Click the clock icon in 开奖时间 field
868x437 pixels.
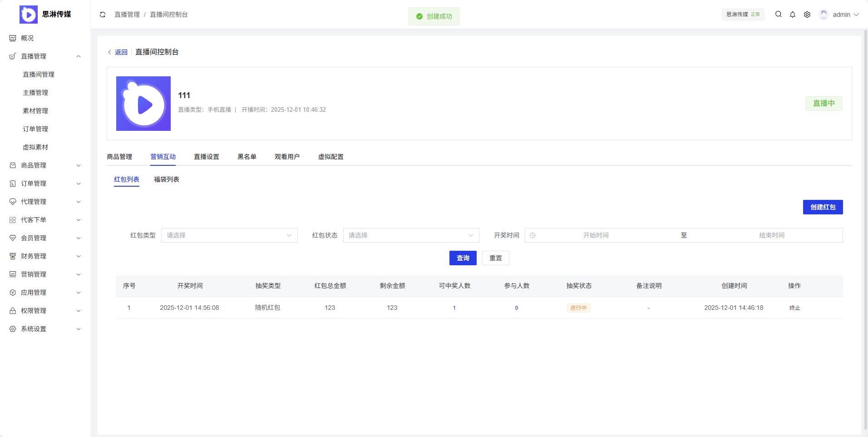[533, 235]
